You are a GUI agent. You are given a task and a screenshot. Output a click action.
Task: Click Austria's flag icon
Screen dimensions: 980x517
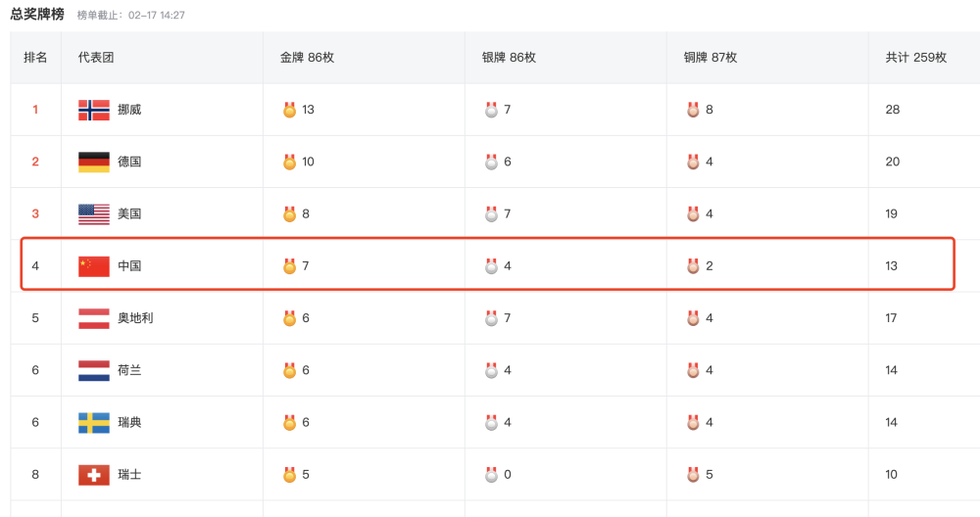coord(94,318)
